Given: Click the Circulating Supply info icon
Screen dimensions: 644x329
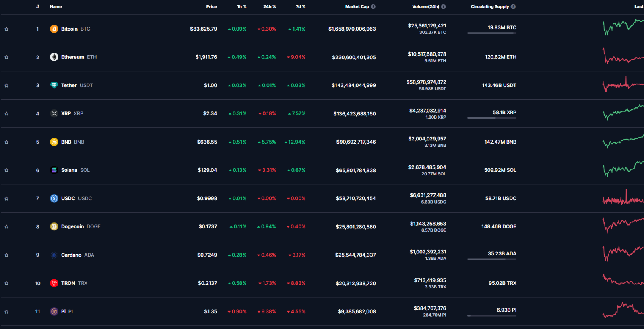Looking at the screenshot, I should pyautogui.click(x=513, y=7).
